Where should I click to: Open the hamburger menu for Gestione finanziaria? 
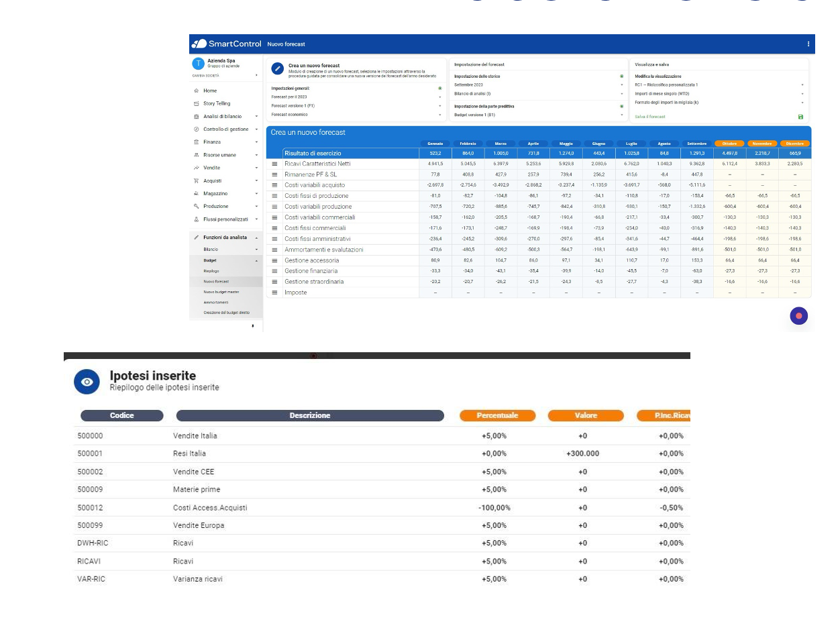click(x=274, y=271)
